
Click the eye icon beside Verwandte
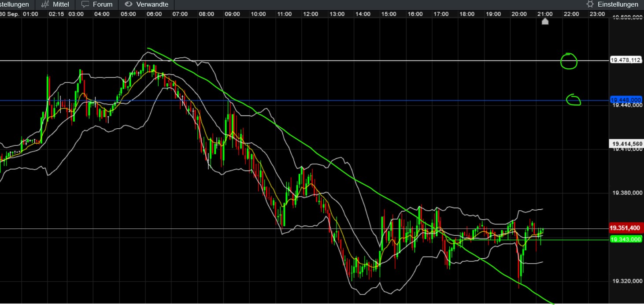pos(128,4)
